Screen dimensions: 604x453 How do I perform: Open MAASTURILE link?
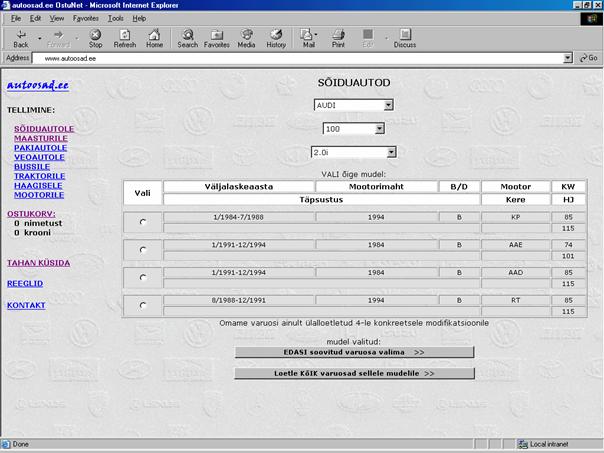click(x=41, y=138)
